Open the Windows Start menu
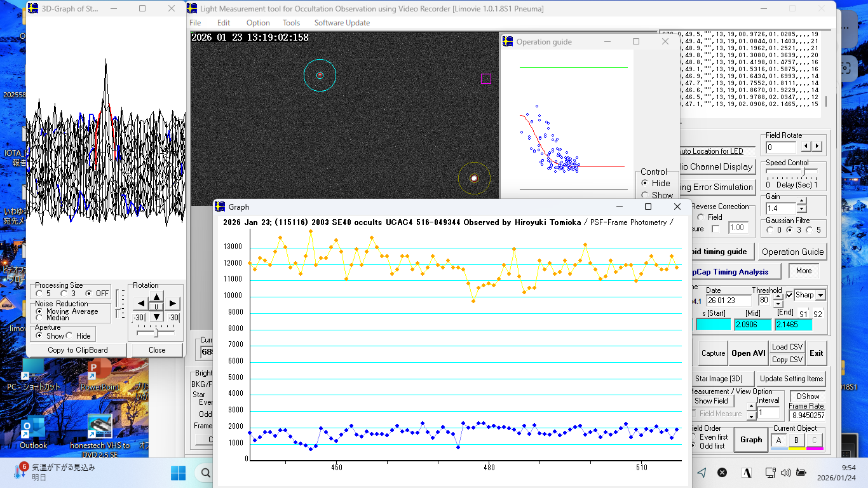 [x=178, y=473]
